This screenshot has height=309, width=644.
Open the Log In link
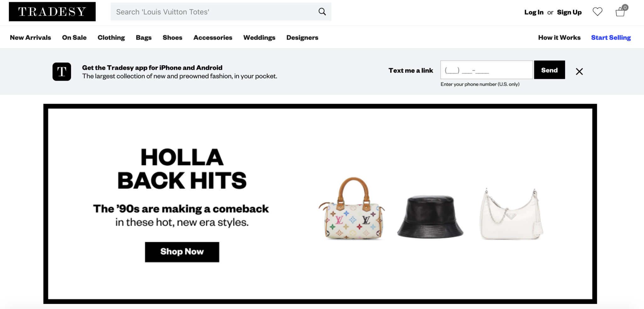[x=534, y=12]
